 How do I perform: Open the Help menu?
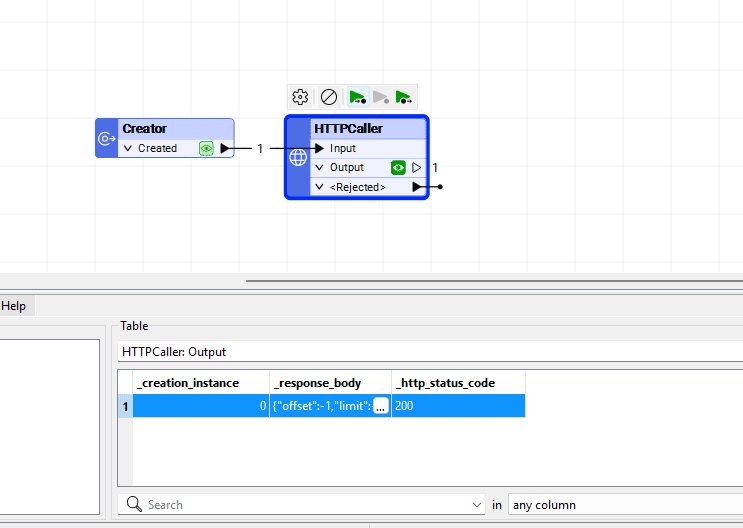[13, 306]
